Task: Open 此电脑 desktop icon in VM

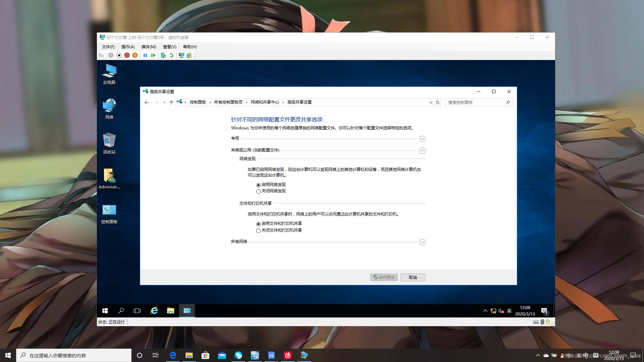Action: click(x=109, y=74)
